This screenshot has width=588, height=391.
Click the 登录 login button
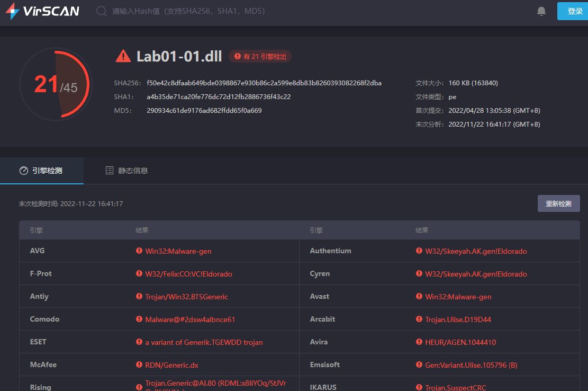tap(573, 11)
